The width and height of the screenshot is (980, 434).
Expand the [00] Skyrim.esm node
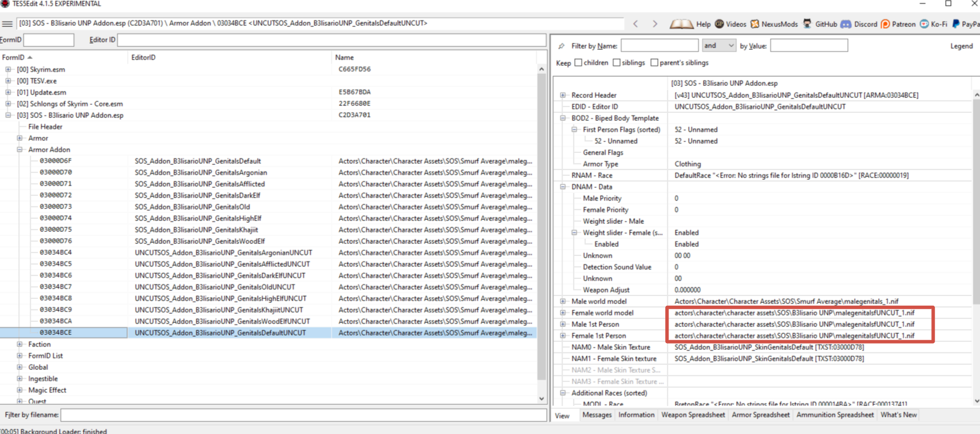click(x=8, y=69)
